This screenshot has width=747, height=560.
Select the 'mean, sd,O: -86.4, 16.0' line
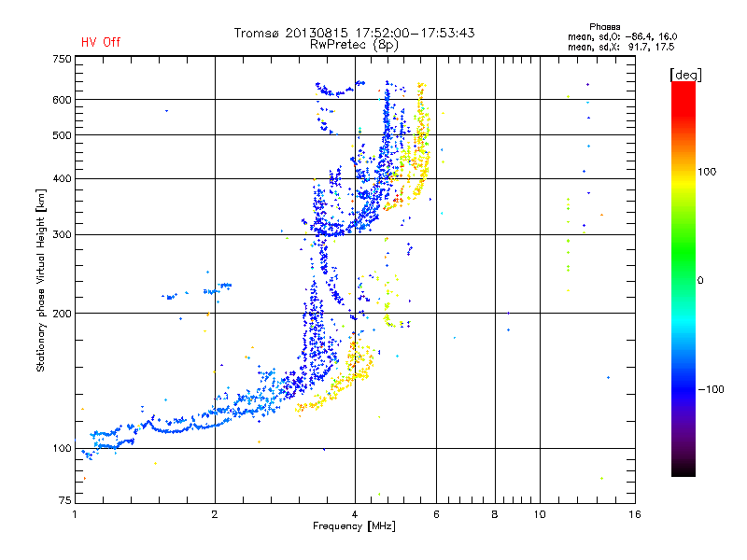coord(622,36)
